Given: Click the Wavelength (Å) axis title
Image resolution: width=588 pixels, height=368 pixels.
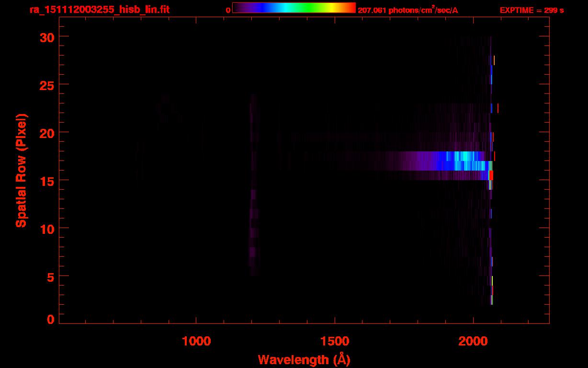Looking at the screenshot, I should 304,359.
